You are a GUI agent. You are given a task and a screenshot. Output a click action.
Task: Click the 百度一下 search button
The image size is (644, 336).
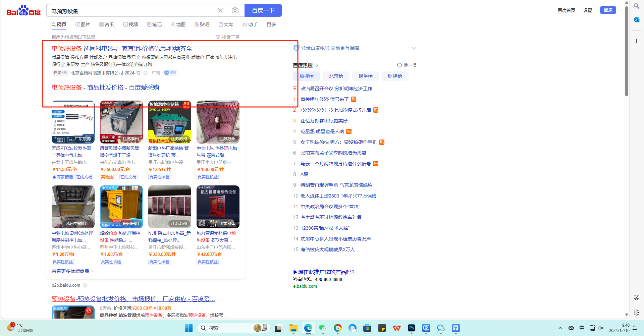coord(263,10)
